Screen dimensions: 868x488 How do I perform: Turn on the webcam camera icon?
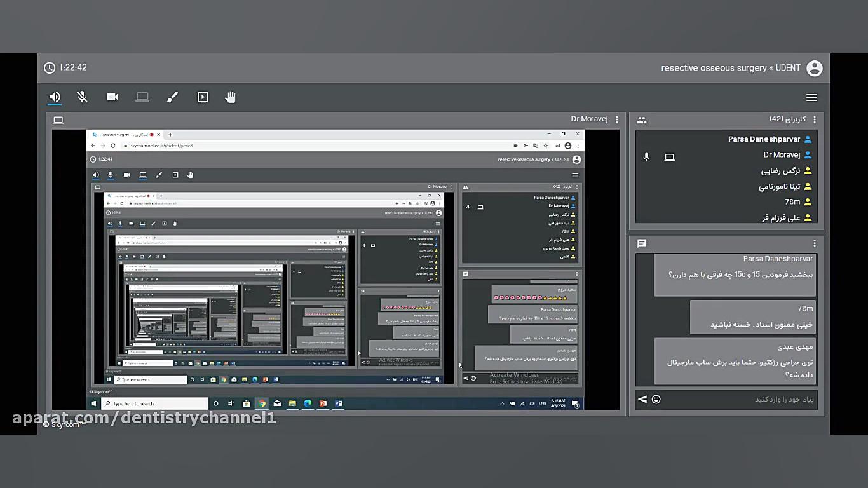click(112, 97)
